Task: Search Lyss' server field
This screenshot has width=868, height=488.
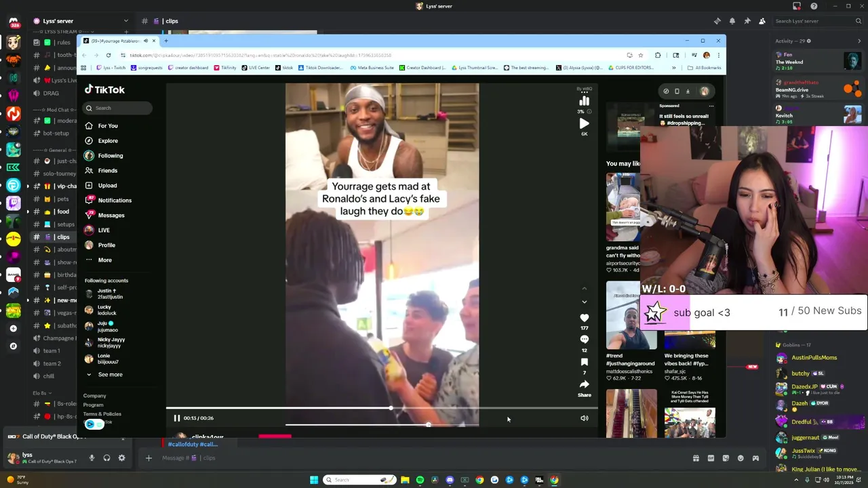Action: click(x=816, y=21)
